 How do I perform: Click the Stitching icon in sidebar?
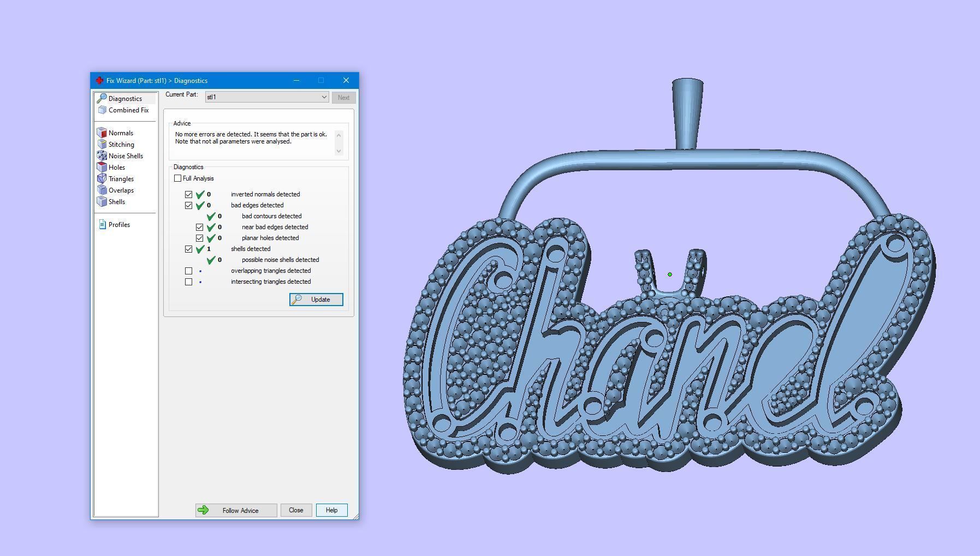(x=102, y=145)
